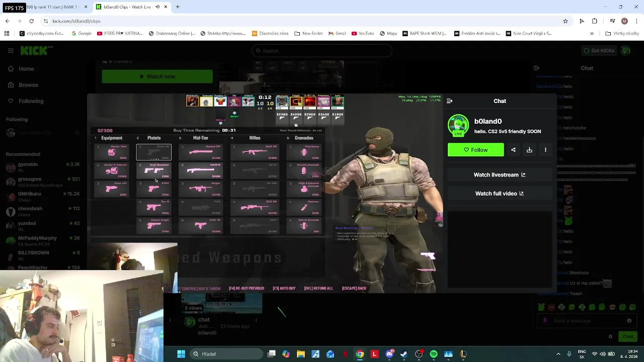This screenshot has width=644, height=362.
Task: Click the Kick search field
Action: tap(321, 51)
